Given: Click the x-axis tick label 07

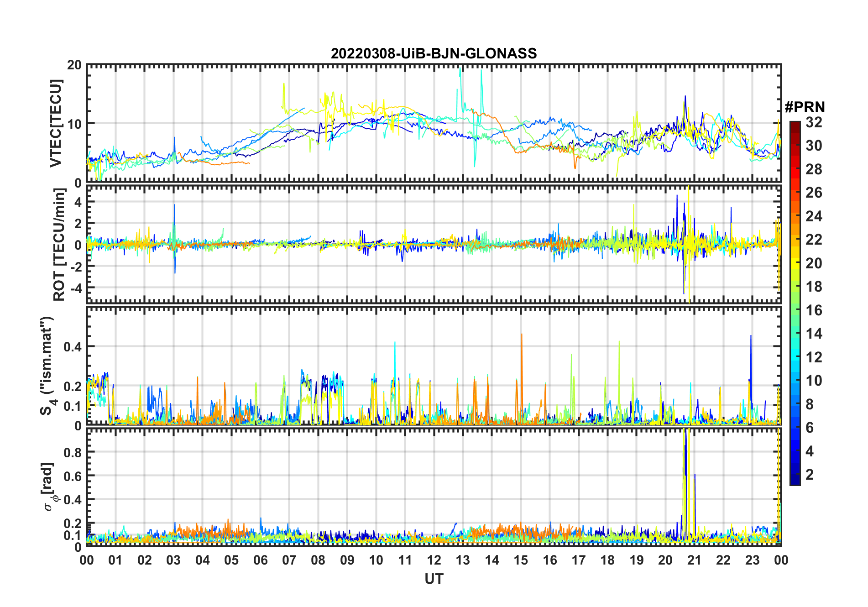Looking at the screenshot, I should 289,560.
